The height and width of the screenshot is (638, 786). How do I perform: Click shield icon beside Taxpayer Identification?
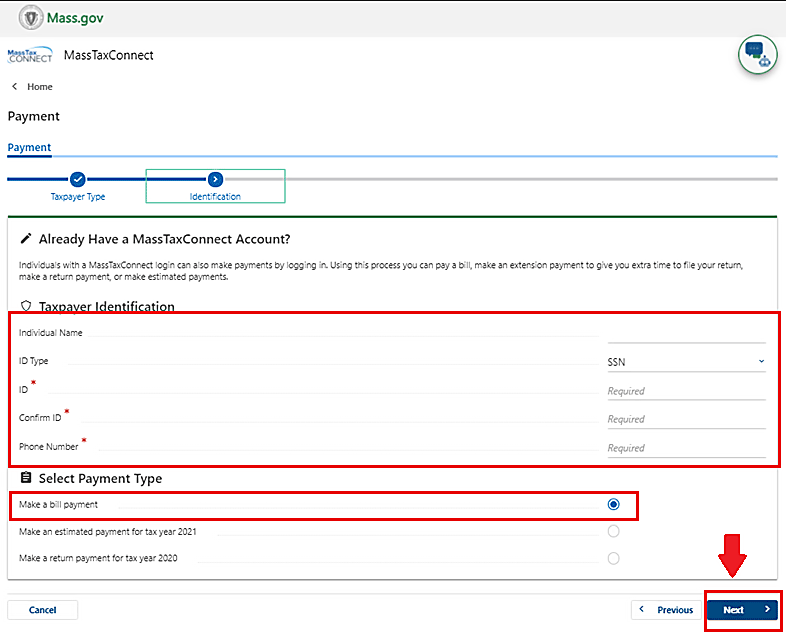click(26, 307)
